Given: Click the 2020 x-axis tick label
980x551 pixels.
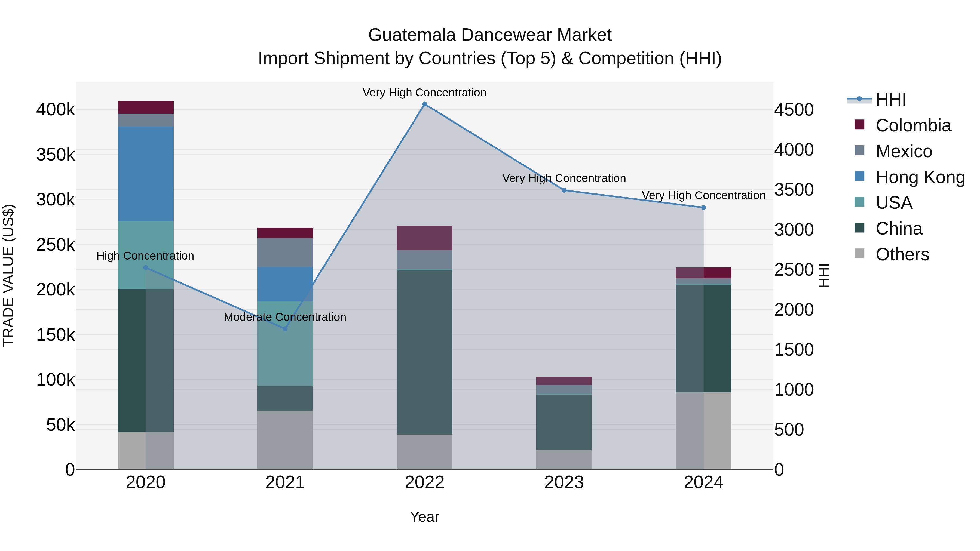Looking at the screenshot, I should tap(146, 482).
